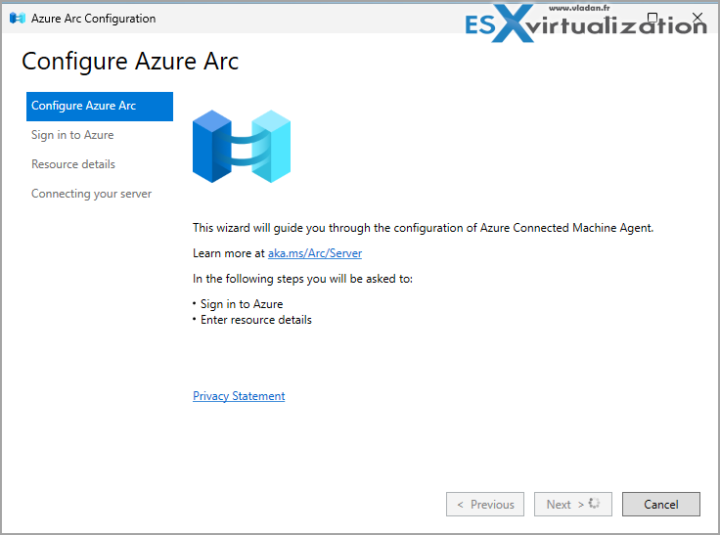
Task: Click the 'Enter resource details' bullet text
Action: click(256, 320)
